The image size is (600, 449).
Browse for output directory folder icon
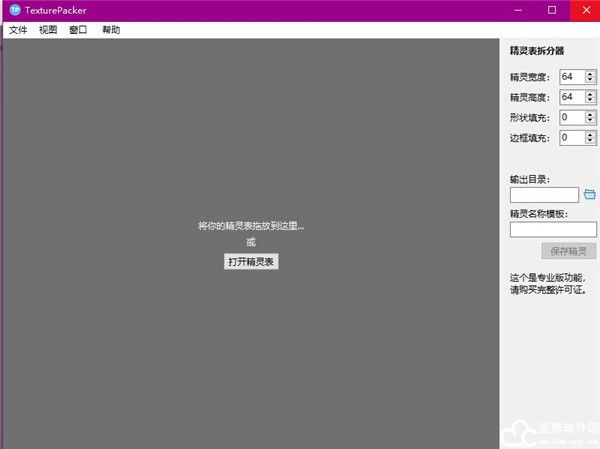pyautogui.click(x=589, y=194)
